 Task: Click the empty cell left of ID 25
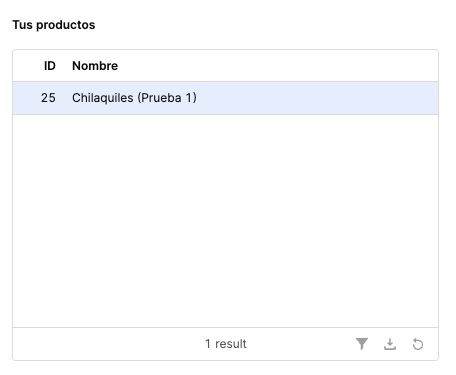(x=26, y=98)
